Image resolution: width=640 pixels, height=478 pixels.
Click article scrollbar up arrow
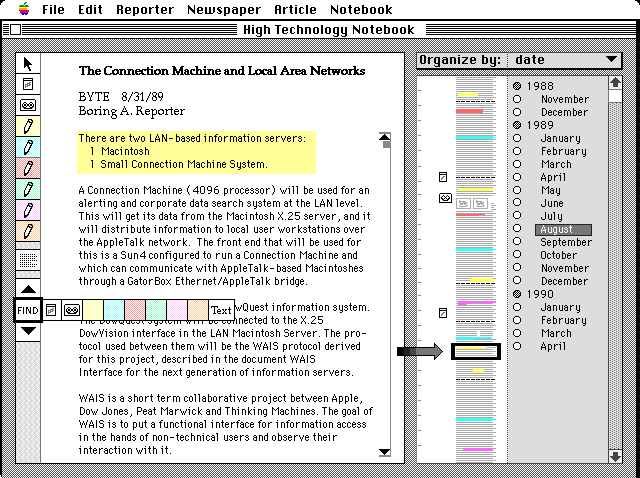click(384, 137)
